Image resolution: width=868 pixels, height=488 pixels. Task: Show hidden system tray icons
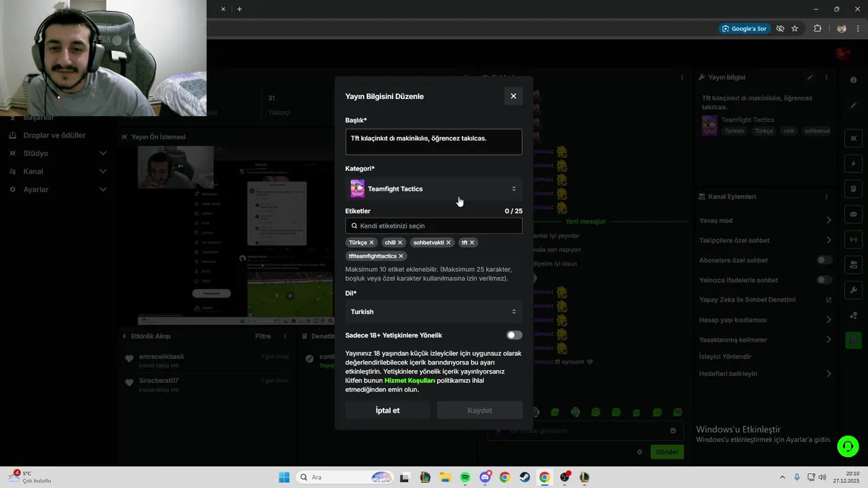(x=782, y=477)
